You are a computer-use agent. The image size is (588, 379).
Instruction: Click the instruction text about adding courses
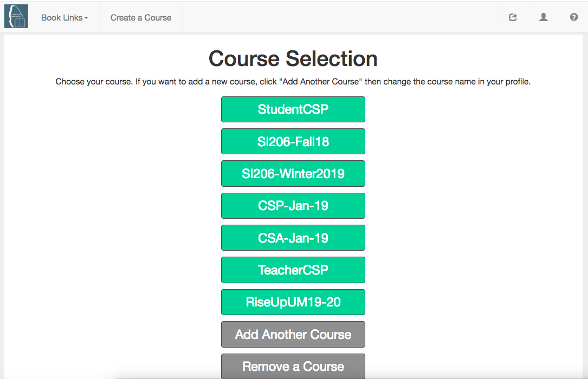(x=293, y=82)
